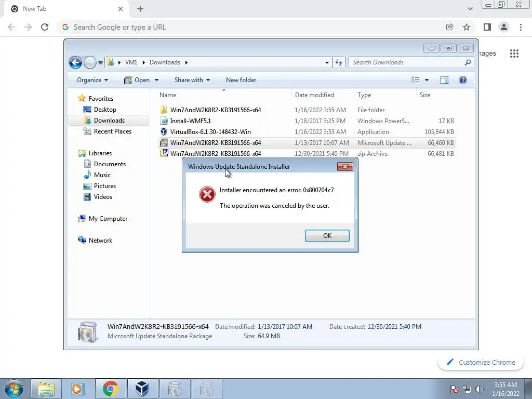
Task: Open Recent Places in sidebar
Action: coord(112,131)
